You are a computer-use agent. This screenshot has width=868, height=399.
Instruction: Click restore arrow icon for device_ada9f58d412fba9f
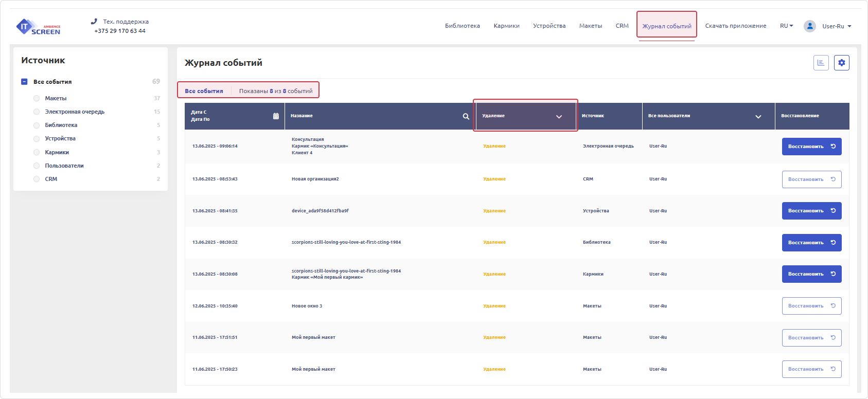833,211
